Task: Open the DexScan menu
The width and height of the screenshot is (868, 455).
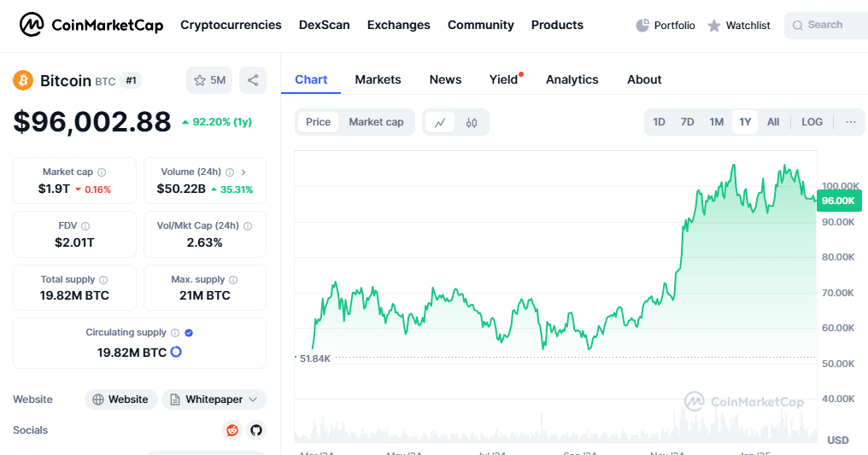Action: 325,25
